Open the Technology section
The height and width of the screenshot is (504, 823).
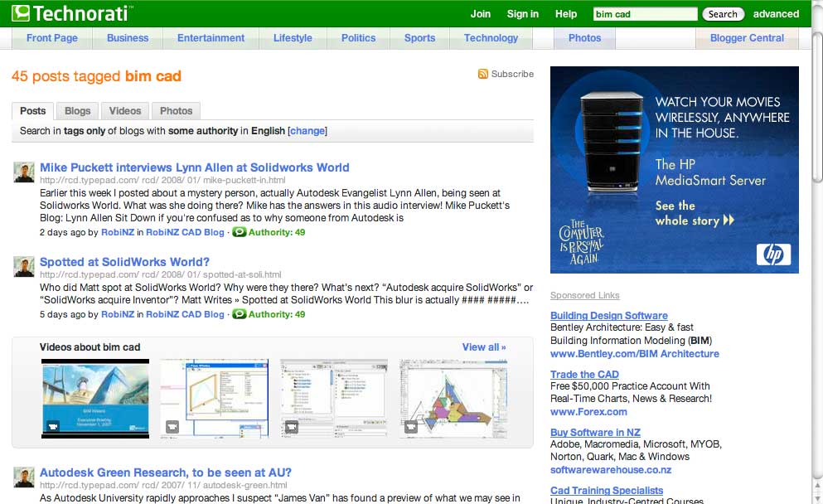(x=491, y=38)
